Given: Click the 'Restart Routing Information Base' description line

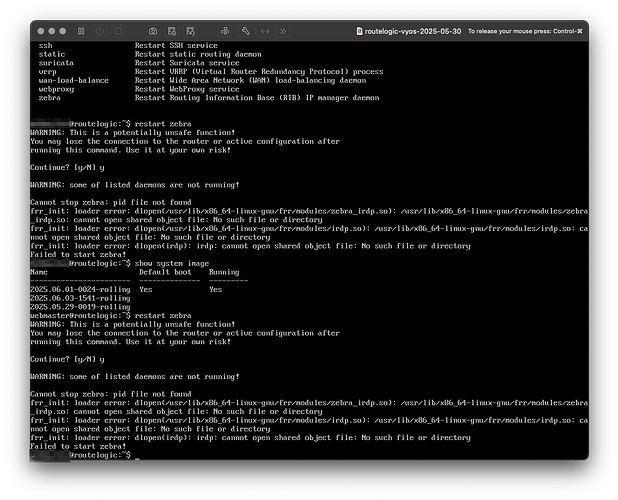Looking at the screenshot, I should click(257, 98).
